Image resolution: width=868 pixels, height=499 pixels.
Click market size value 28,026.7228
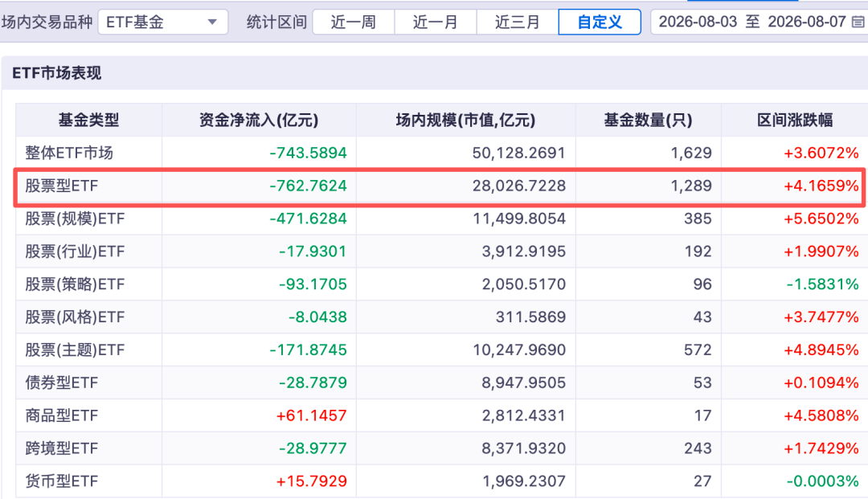[518, 186]
